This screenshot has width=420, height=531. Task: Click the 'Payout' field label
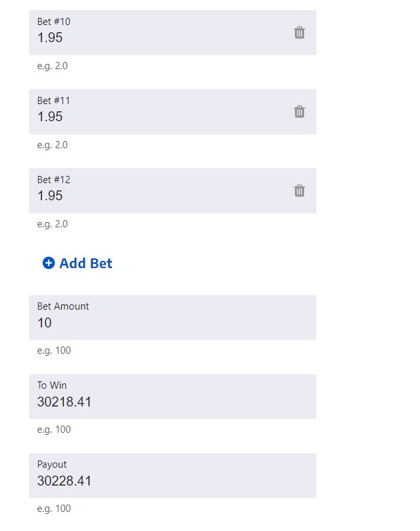pyautogui.click(x=52, y=464)
